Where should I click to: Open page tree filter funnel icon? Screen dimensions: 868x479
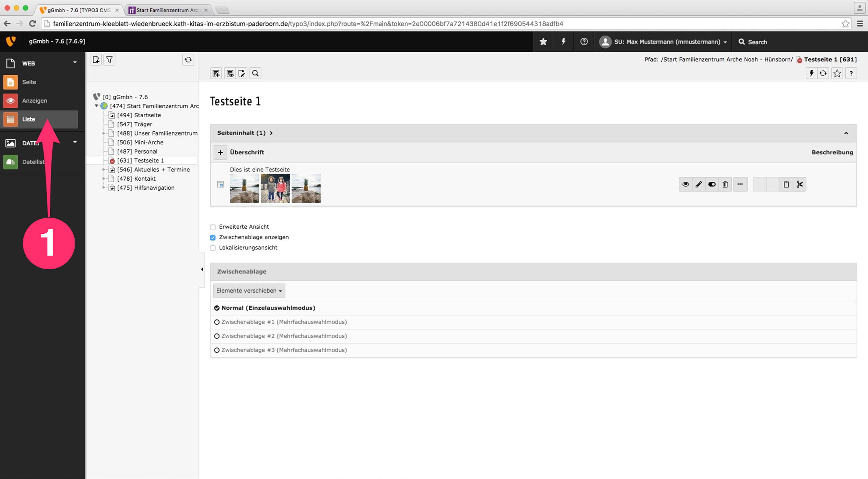(x=109, y=60)
